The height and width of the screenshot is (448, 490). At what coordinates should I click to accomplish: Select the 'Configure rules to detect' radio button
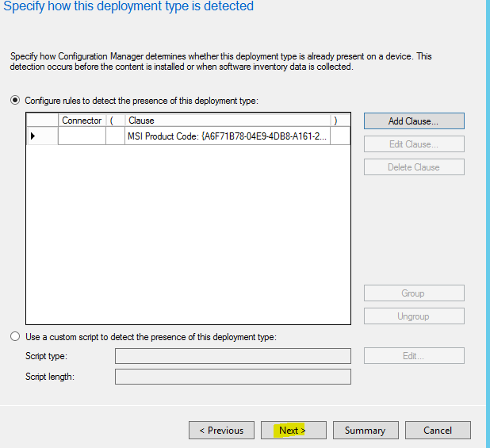[x=15, y=101]
